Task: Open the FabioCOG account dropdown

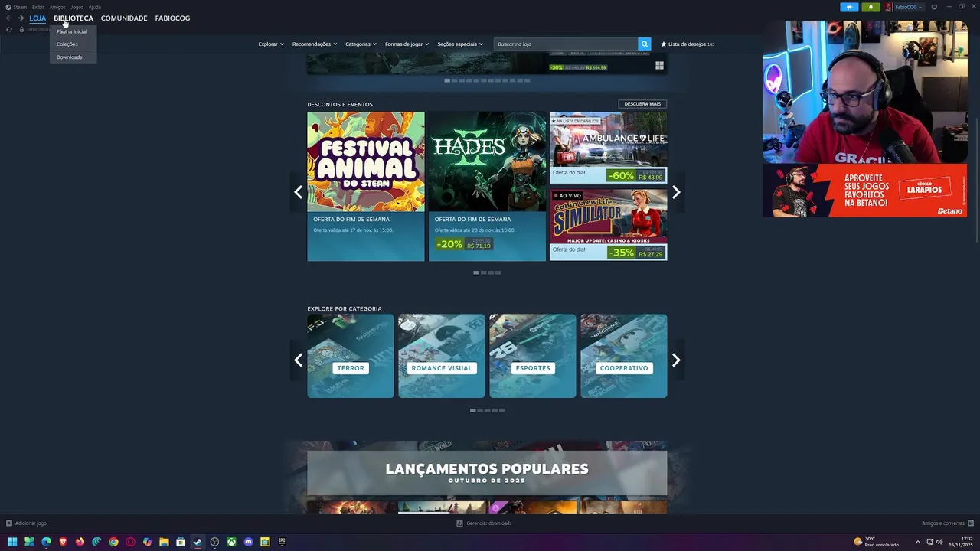Action: point(908,7)
